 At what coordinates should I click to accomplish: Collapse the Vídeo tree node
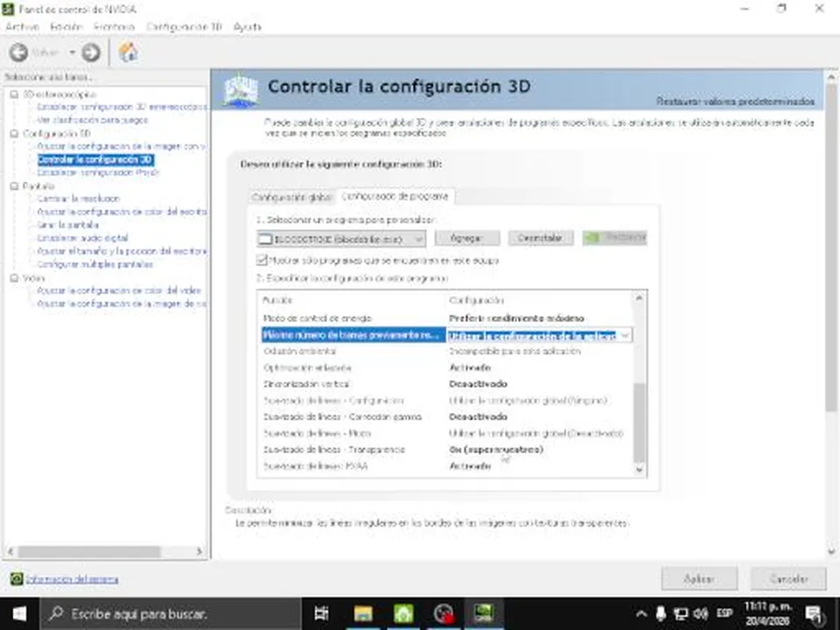point(15,278)
